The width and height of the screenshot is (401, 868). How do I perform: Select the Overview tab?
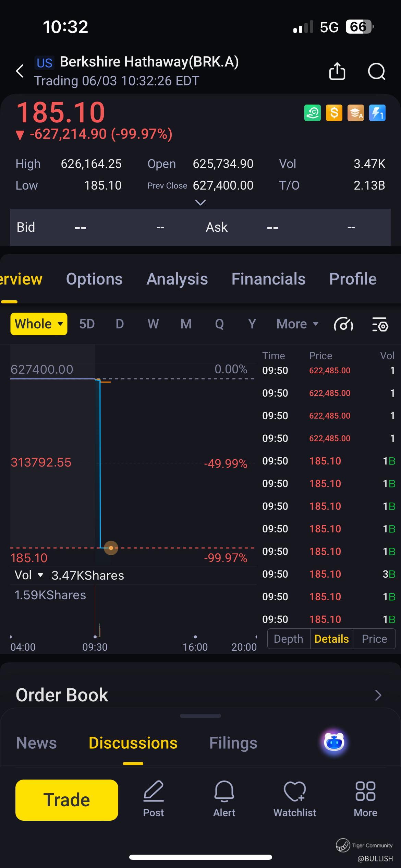point(21,279)
